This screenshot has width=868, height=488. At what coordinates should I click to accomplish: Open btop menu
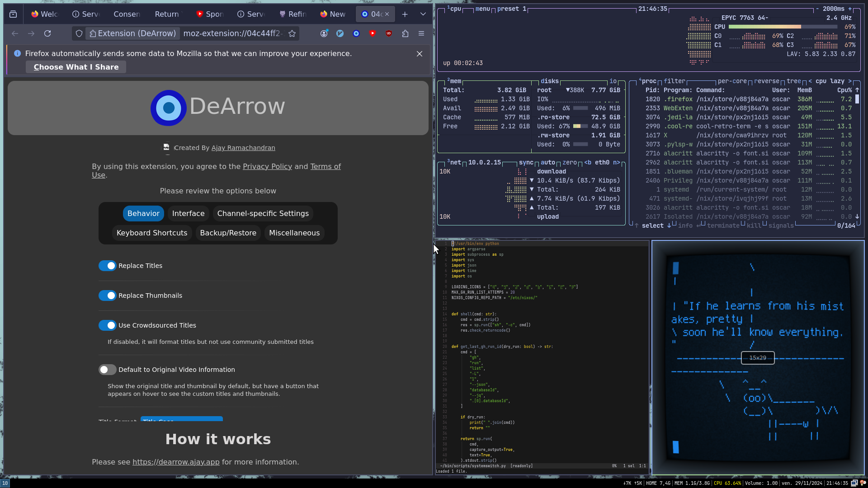483,9
